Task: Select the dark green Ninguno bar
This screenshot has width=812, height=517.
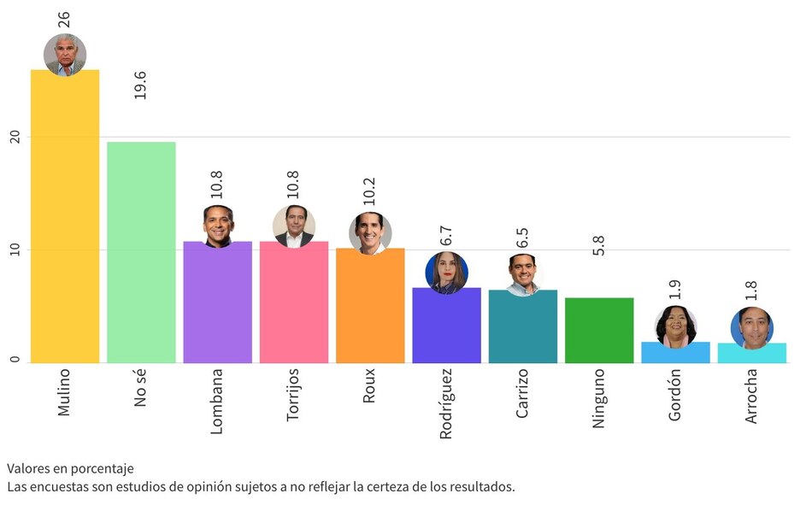Action: click(x=599, y=332)
